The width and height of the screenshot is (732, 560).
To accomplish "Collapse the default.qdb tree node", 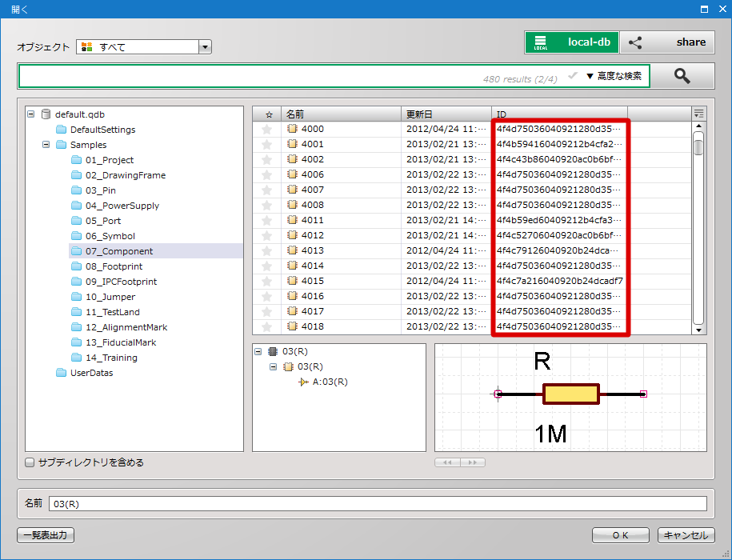I will [31, 114].
